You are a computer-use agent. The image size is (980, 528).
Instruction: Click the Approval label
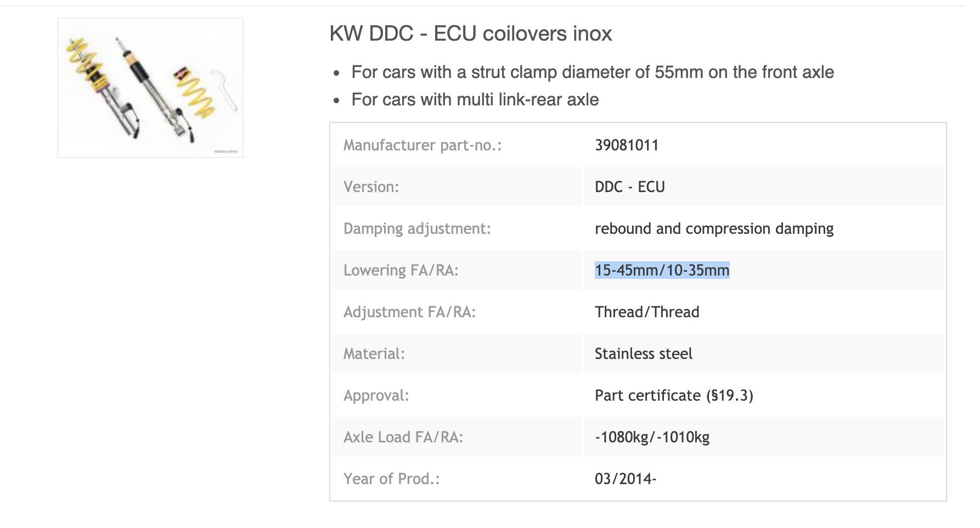pos(376,396)
